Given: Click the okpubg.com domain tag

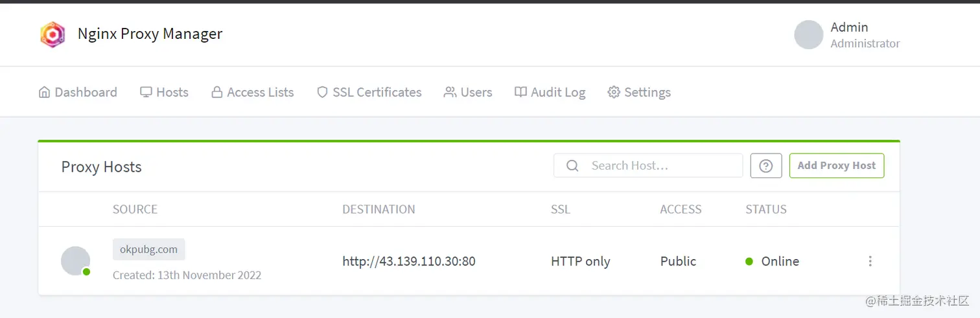Looking at the screenshot, I should point(149,249).
